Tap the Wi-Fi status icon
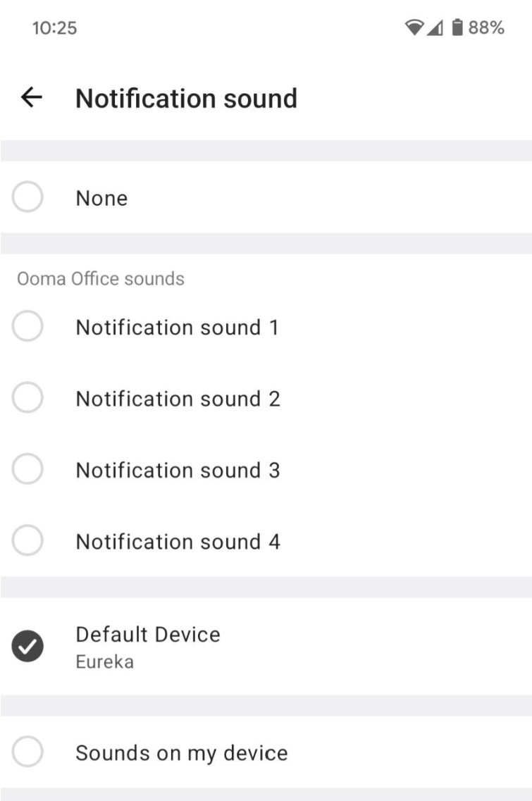This screenshot has width=532, height=801. pyautogui.click(x=414, y=27)
